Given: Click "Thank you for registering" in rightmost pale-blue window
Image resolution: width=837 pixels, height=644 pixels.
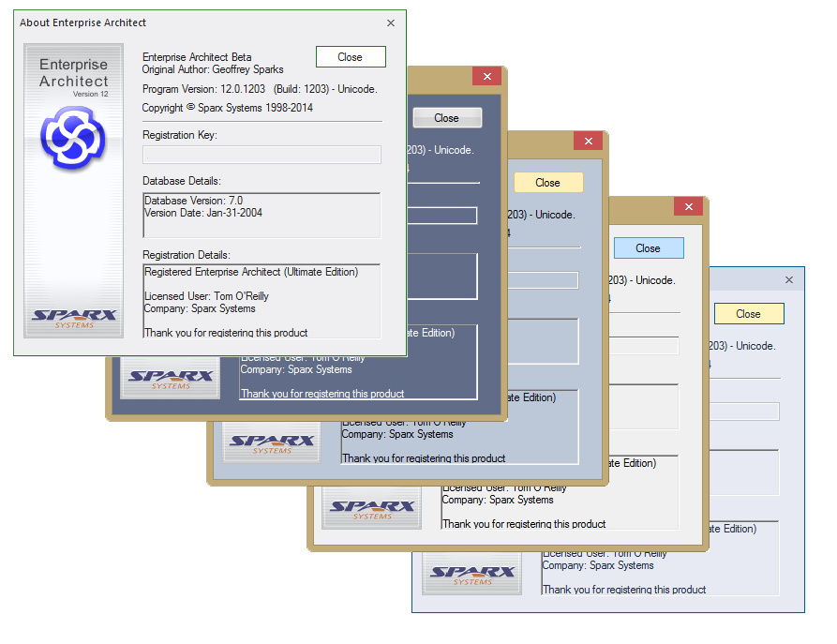Looking at the screenshot, I should (624, 590).
